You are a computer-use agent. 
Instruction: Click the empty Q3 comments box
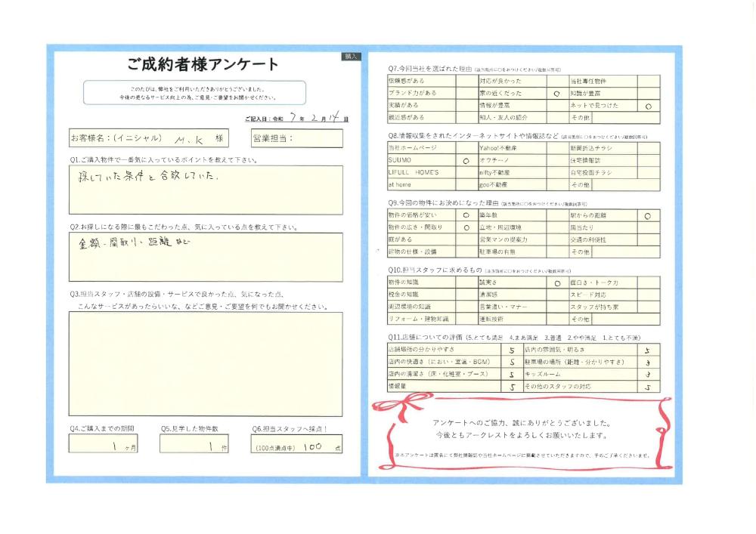coord(206,364)
